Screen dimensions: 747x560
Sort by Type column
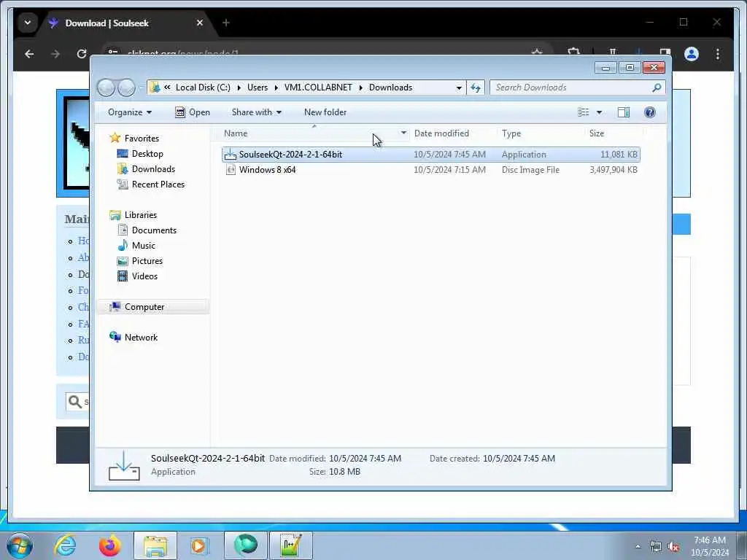[x=511, y=133]
